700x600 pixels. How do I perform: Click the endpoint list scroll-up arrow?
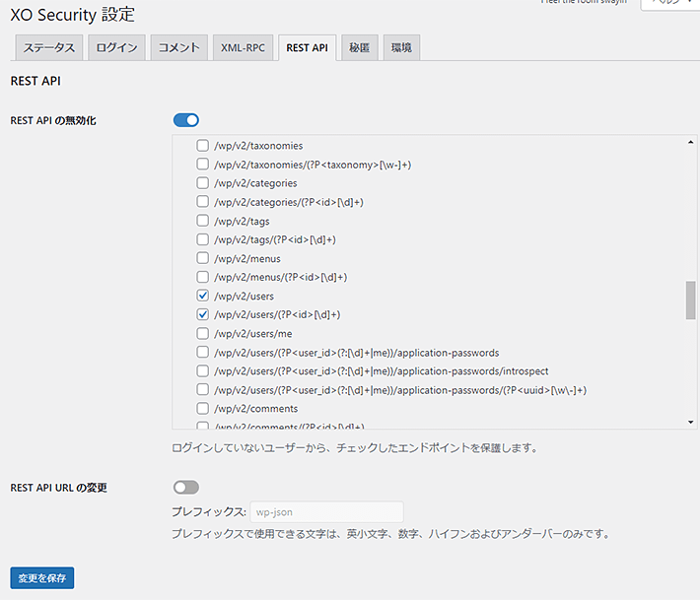[x=690, y=142]
